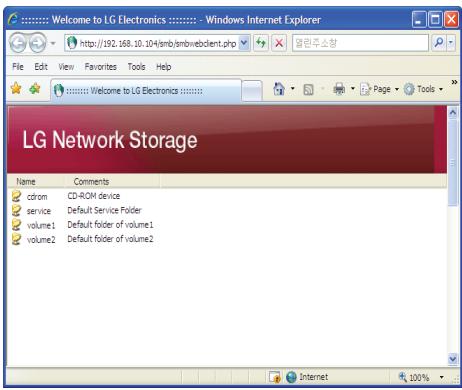This screenshot has height=390, width=462.
Task: Click the vertical scrollbar down arrow
Action: pos(453,359)
